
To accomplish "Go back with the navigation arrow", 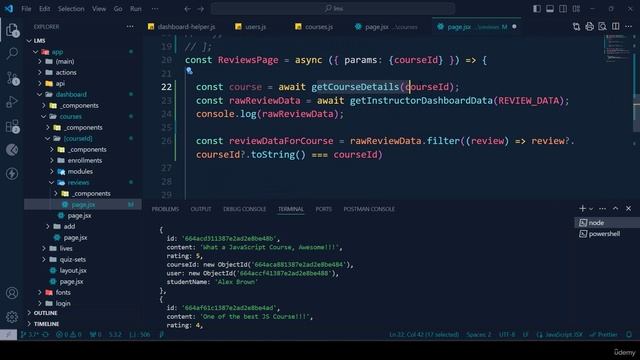I will coord(187,9).
